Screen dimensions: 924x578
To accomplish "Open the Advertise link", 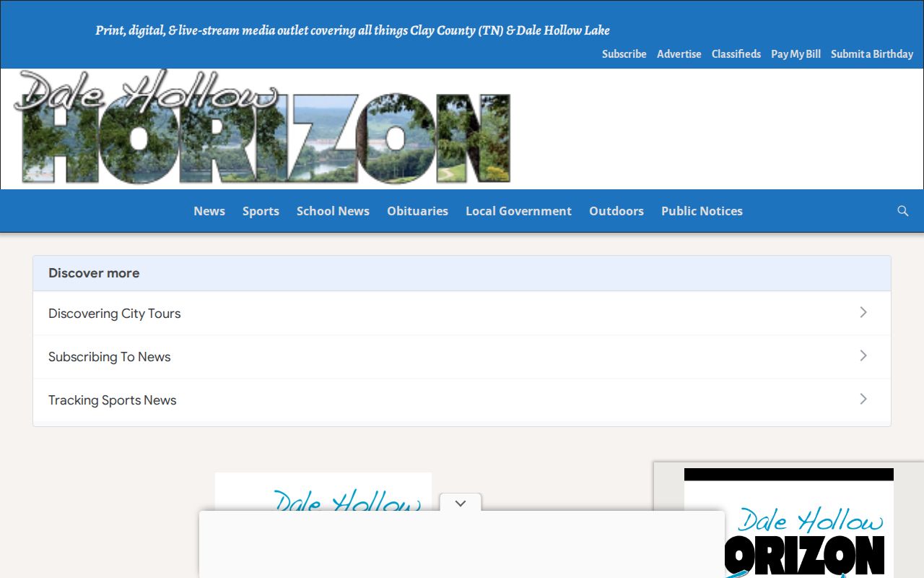I will 679,54.
